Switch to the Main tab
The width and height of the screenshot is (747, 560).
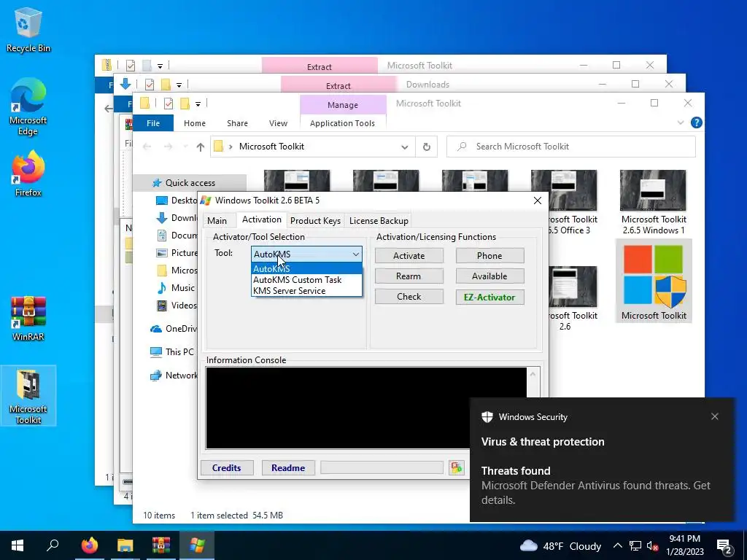[x=217, y=221]
